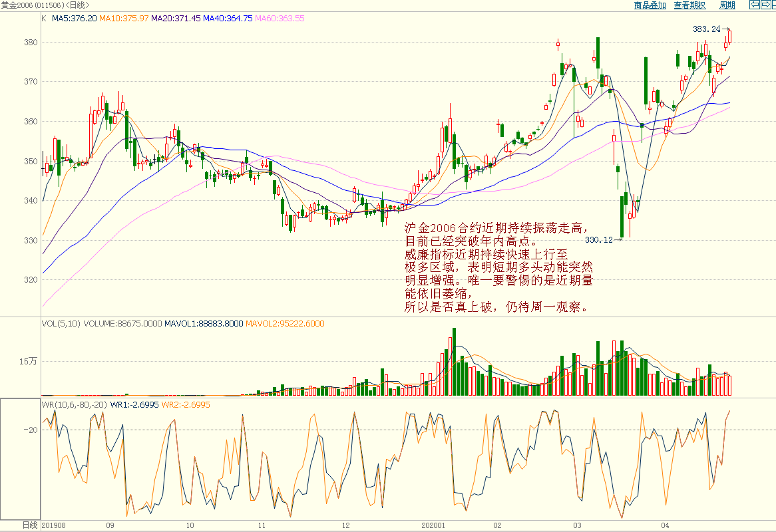Click the MA20:371.45 indicator label

(176, 19)
